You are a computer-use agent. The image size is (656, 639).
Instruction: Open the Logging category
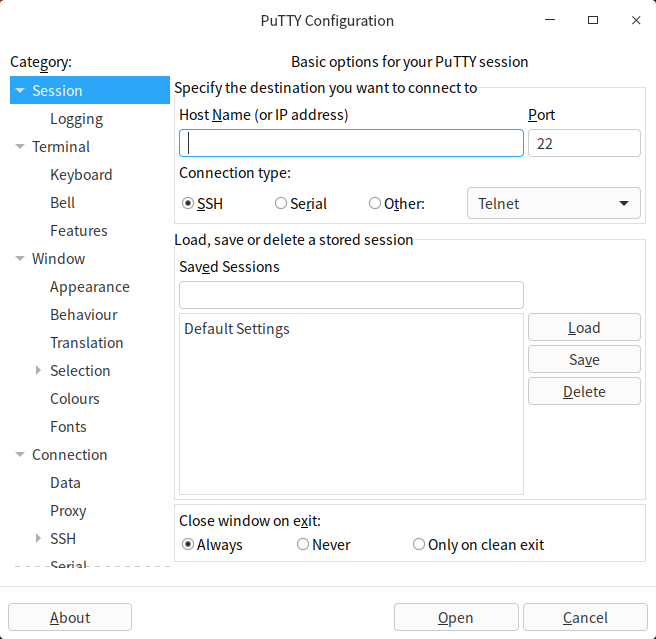76,119
